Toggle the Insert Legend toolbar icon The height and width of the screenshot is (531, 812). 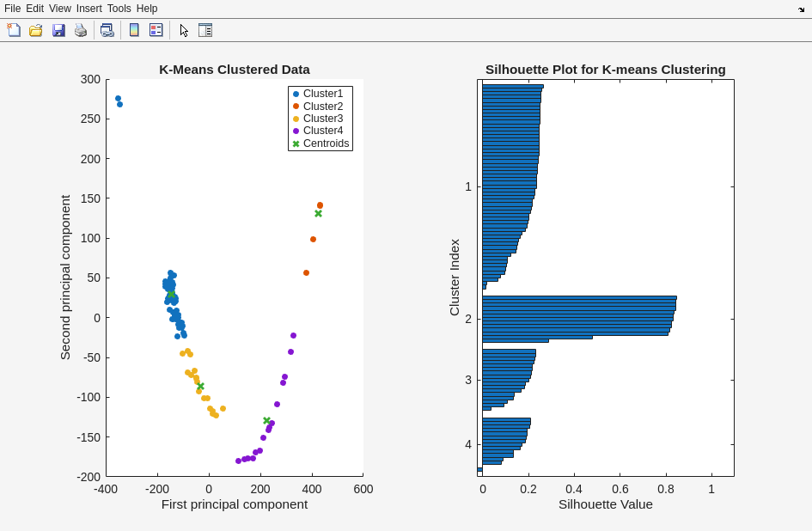(x=156, y=30)
